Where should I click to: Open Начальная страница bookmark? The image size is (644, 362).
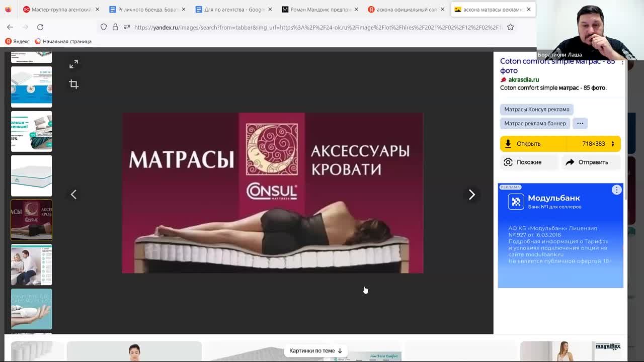[x=63, y=41]
